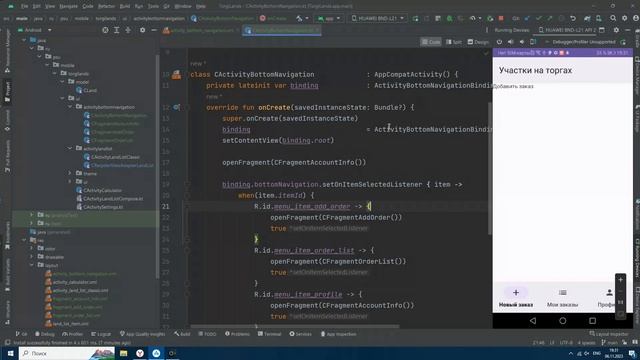Click the editor horizontal scrollbar

295,326
